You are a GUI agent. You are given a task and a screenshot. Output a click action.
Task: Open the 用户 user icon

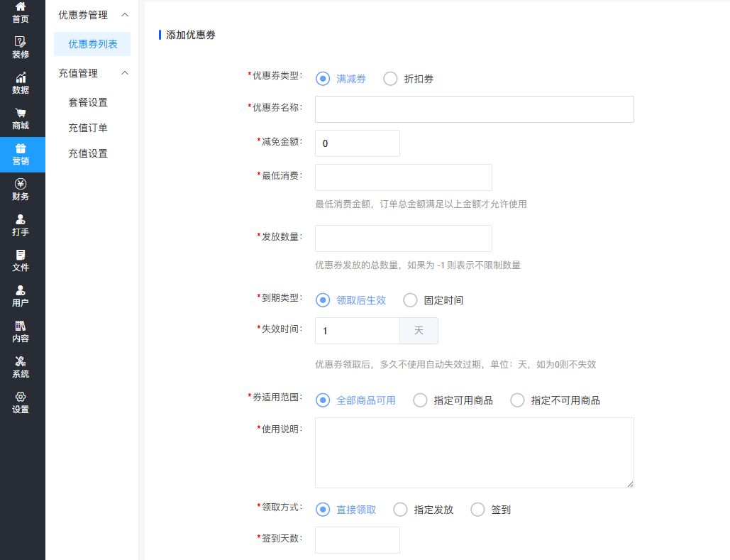21,290
